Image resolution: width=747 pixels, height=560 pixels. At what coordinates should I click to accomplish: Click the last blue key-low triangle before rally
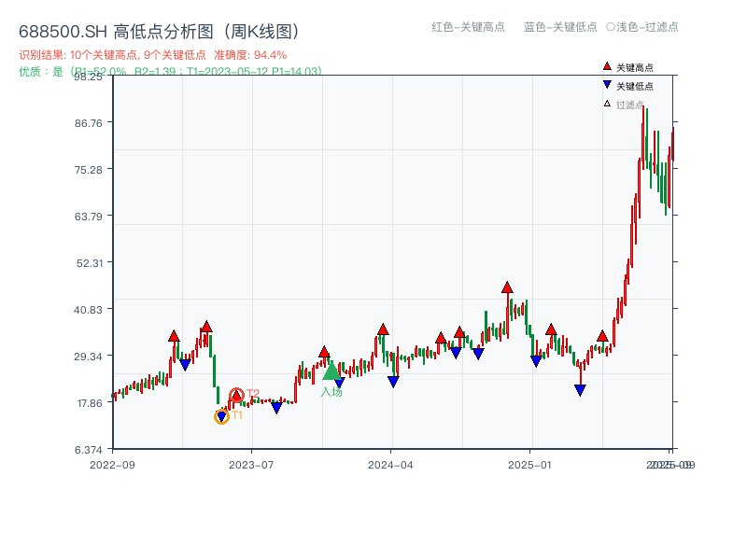point(580,390)
